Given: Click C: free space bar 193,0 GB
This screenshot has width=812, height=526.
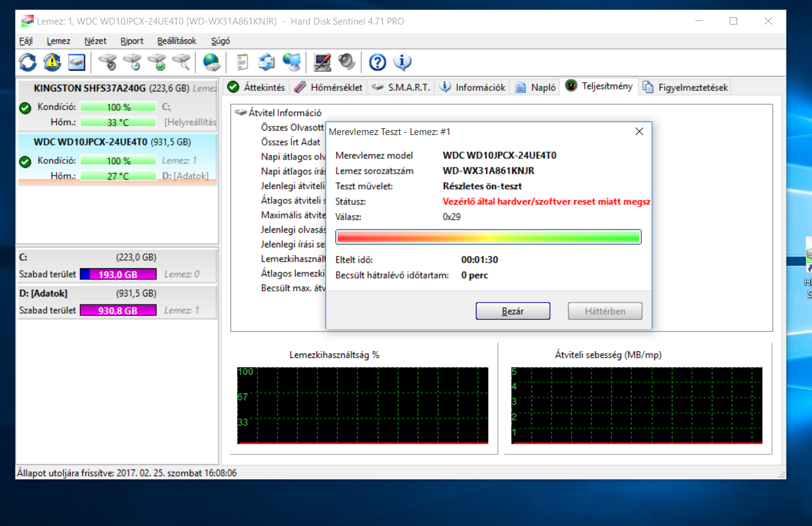Looking at the screenshot, I should coord(119,274).
